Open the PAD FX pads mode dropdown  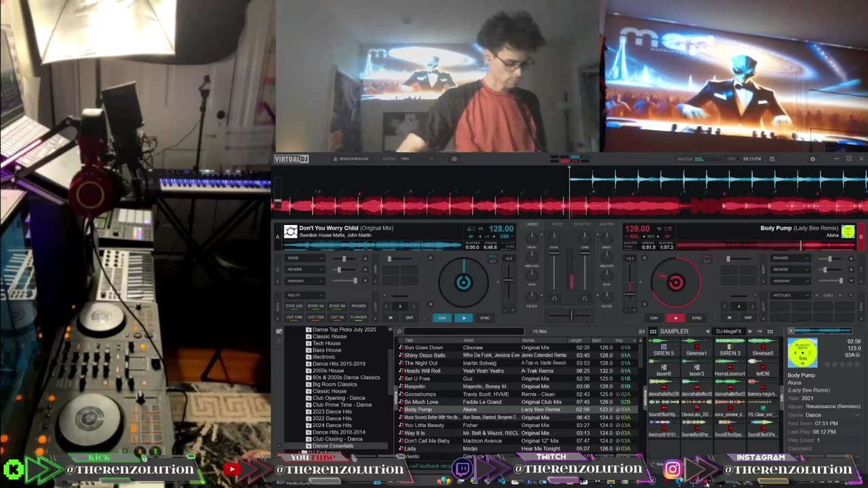(305, 296)
